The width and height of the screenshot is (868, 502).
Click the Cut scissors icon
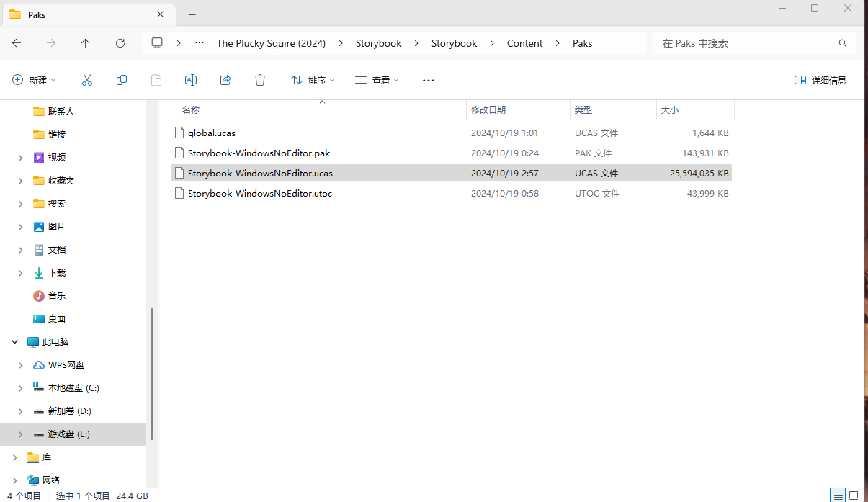pyautogui.click(x=87, y=80)
